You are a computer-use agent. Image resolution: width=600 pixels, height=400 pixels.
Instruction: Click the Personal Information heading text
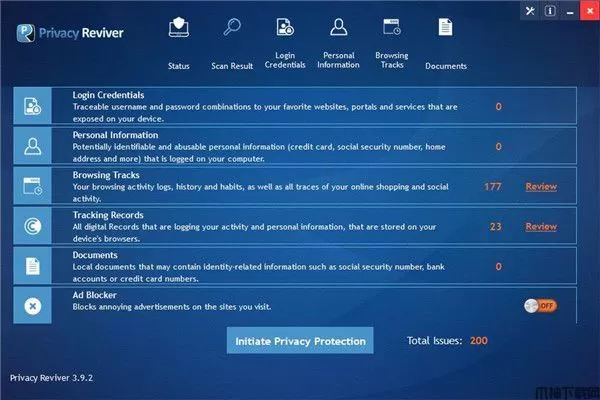tap(115, 135)
